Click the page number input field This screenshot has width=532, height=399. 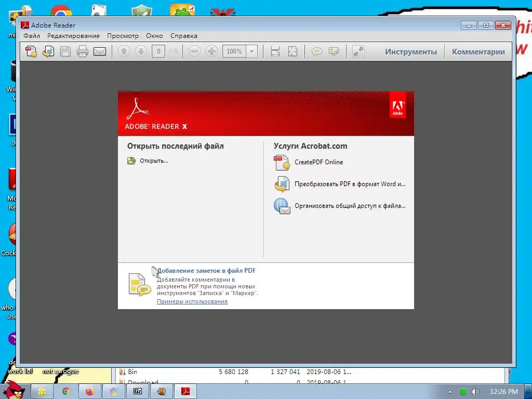(x=158, y=51)
